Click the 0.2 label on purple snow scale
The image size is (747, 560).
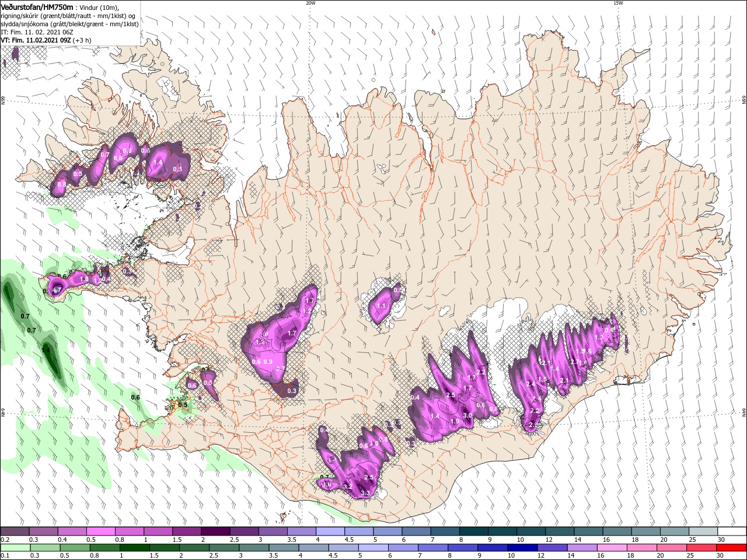pyautogui.click(x=5, y=540)
